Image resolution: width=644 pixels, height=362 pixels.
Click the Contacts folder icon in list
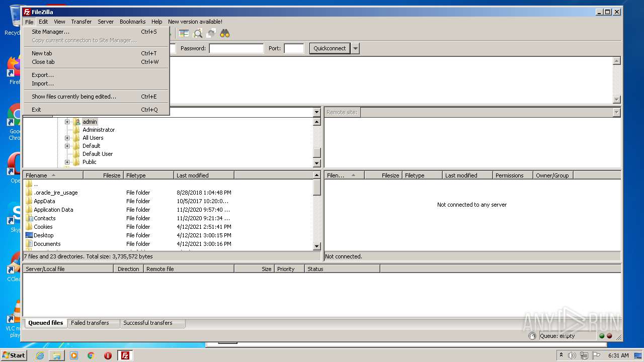(29, 218)
